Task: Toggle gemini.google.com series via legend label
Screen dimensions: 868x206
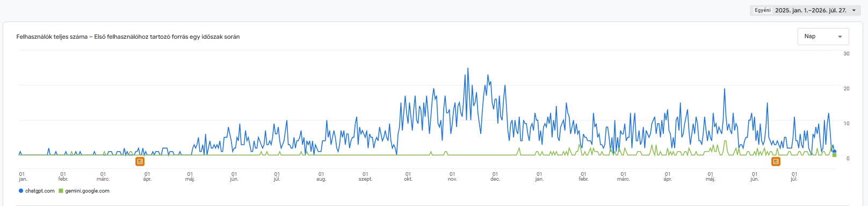Action: coord(87,191)
